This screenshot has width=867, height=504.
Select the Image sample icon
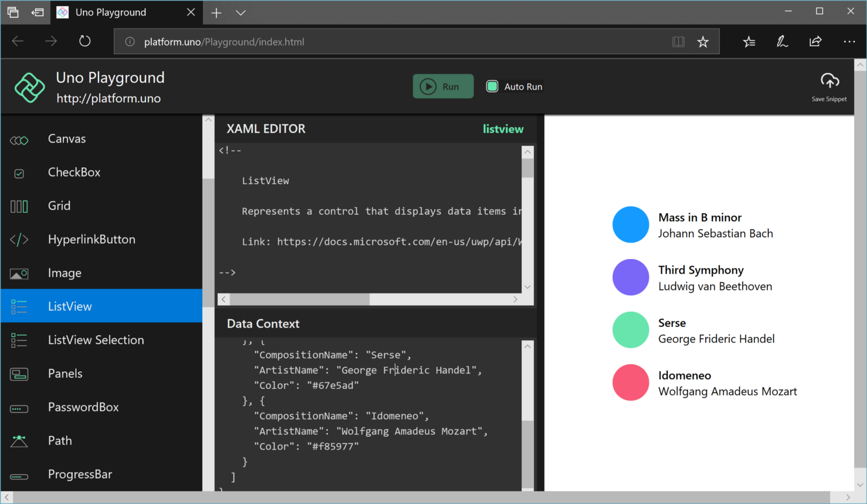19,274
